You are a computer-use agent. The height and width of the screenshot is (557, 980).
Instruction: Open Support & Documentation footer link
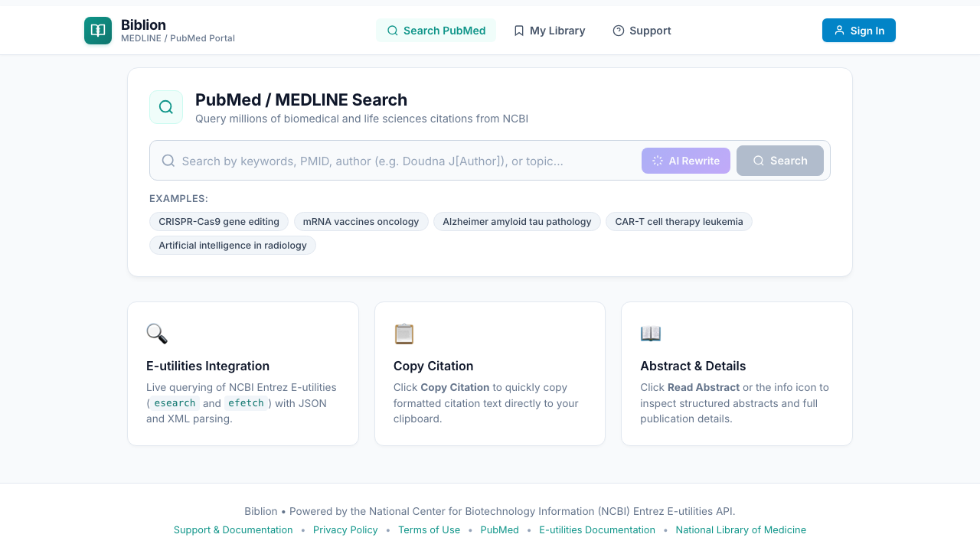click(234, 529)
